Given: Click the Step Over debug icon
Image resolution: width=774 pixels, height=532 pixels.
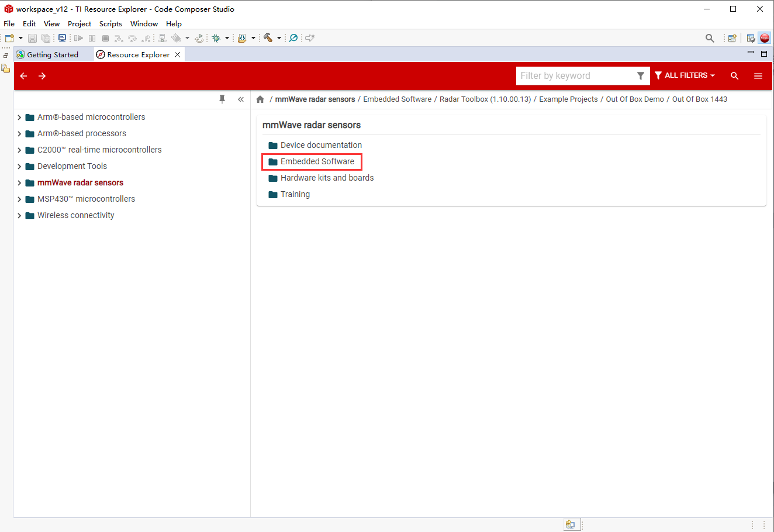Looking at the screenshot, I should point(132,38).
